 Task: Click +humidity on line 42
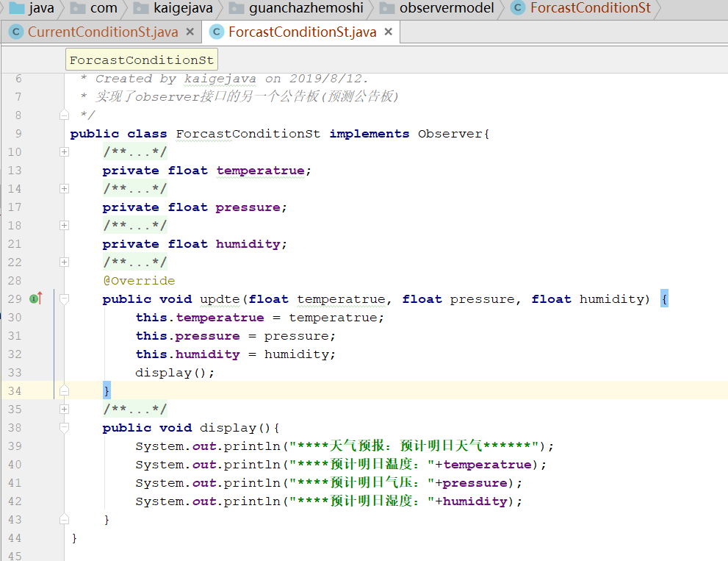click(x=471, y=501)
